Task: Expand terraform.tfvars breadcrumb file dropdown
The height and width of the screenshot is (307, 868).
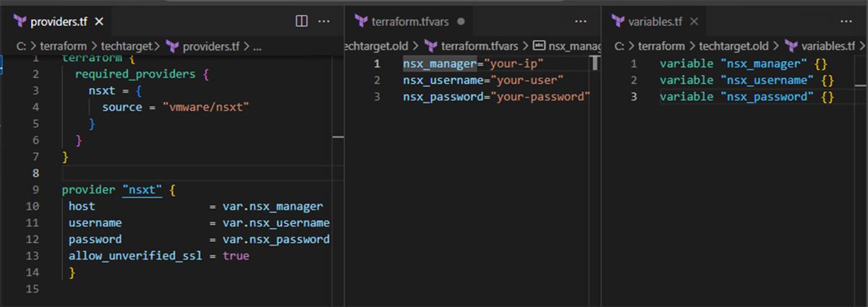Action: click(476, 47)
